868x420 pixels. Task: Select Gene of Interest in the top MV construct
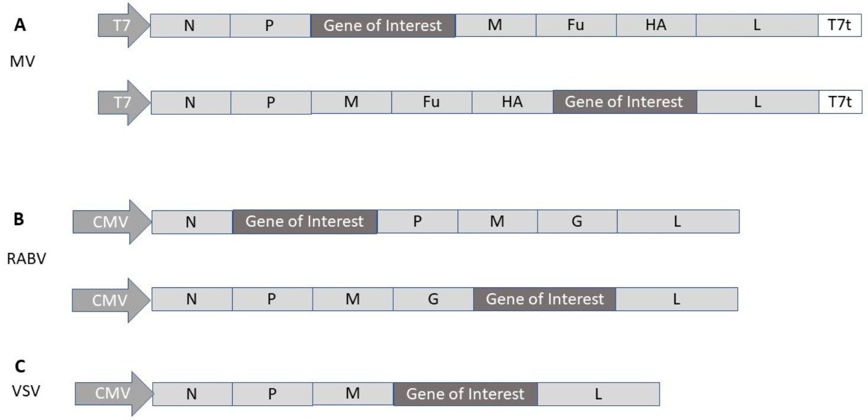click(x=382, y=25)
